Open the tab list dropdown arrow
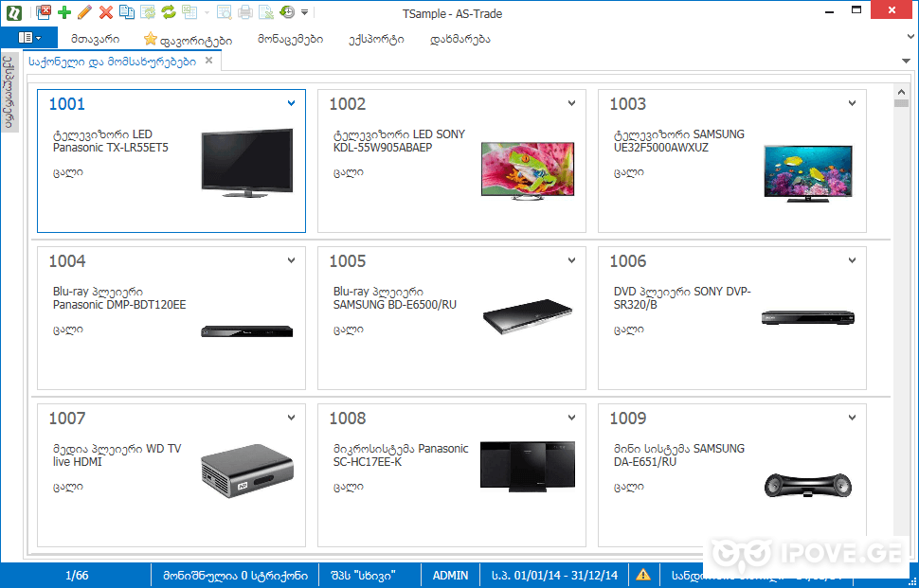919x588 pixels. click(906, 61)
